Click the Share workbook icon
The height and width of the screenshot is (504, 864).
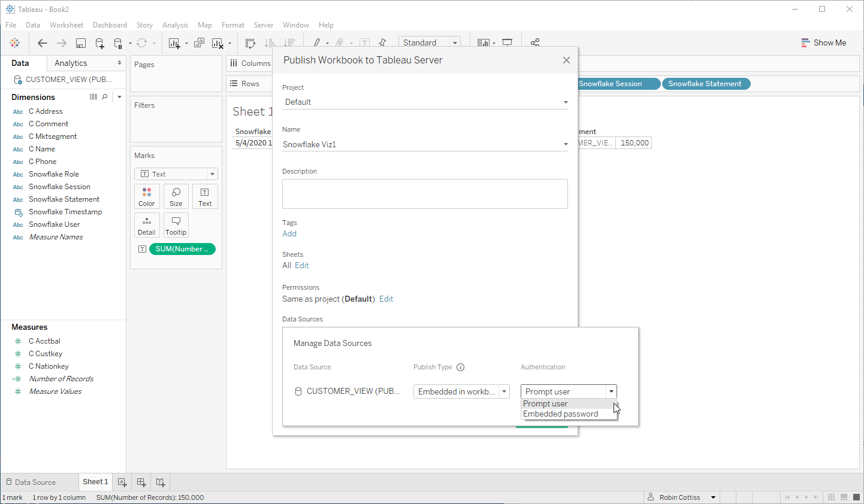tap(535, 42)
